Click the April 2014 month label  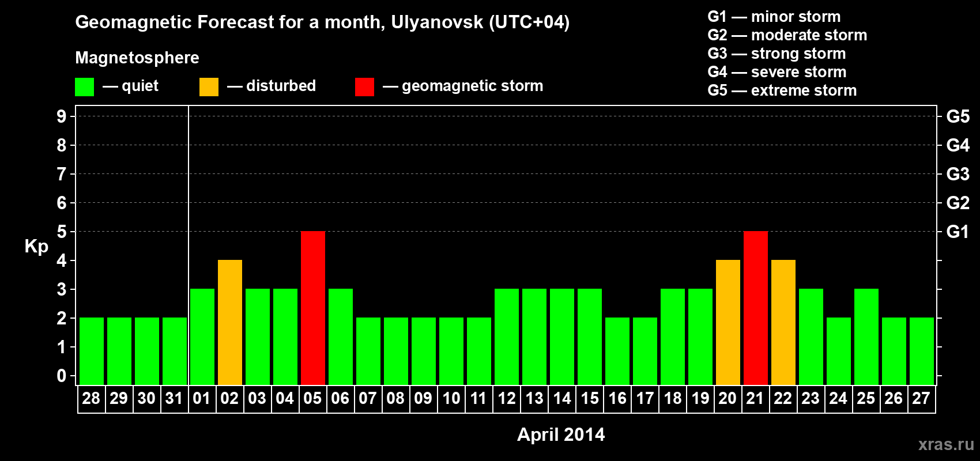pos(561,434)
